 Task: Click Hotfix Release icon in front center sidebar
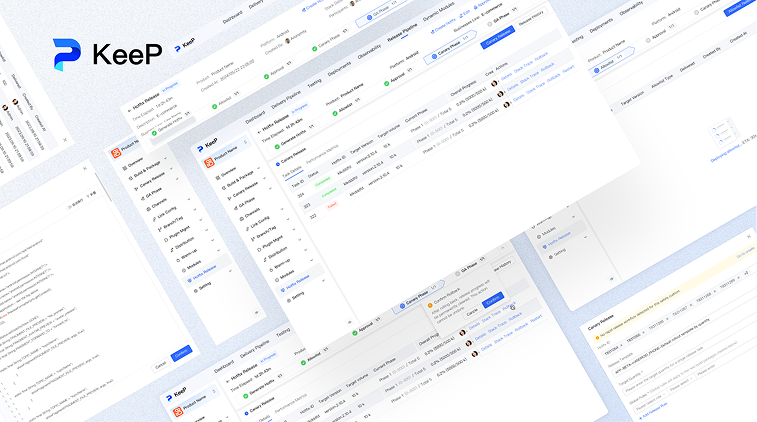pos(283,290)
